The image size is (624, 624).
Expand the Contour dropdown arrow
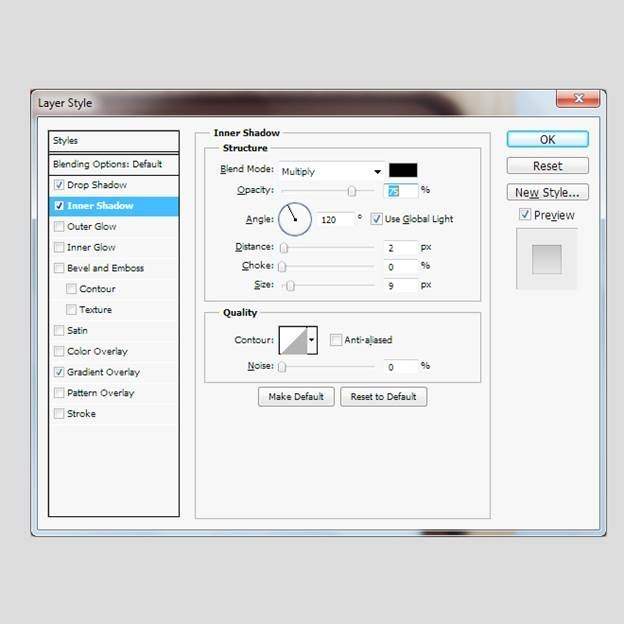click(312, 340)
